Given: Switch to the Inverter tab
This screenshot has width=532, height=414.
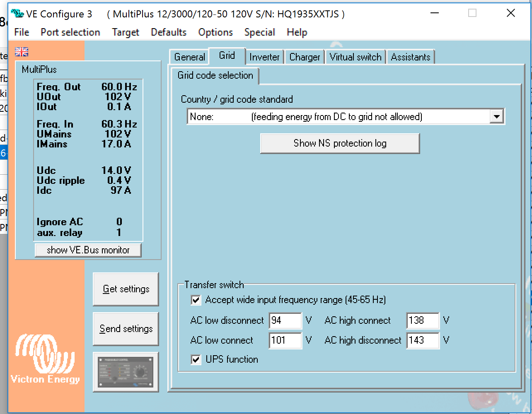Looking at the screenshot, I should click(x=264, y=57).
